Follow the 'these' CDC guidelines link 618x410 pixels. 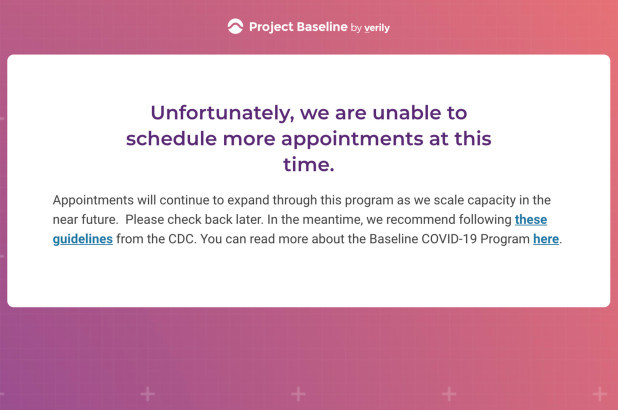coord(531,220)
